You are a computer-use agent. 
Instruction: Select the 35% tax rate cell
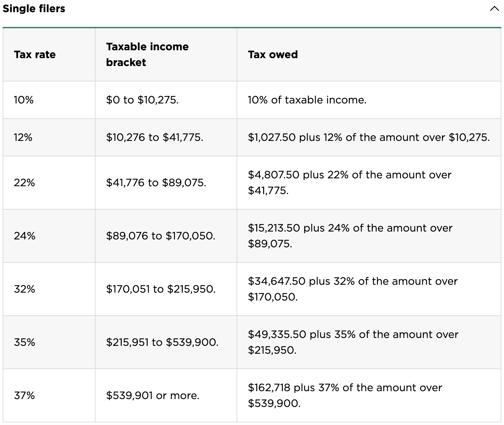click(24, 342)
